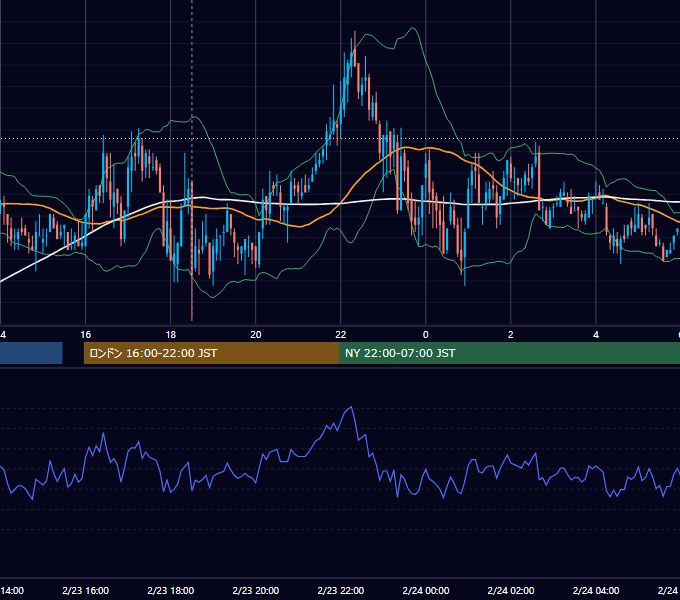The width and height of the screenshot is (680, 600).
Task: Click the 2/24 00:00 date label
Action: (x=425, y=590)
